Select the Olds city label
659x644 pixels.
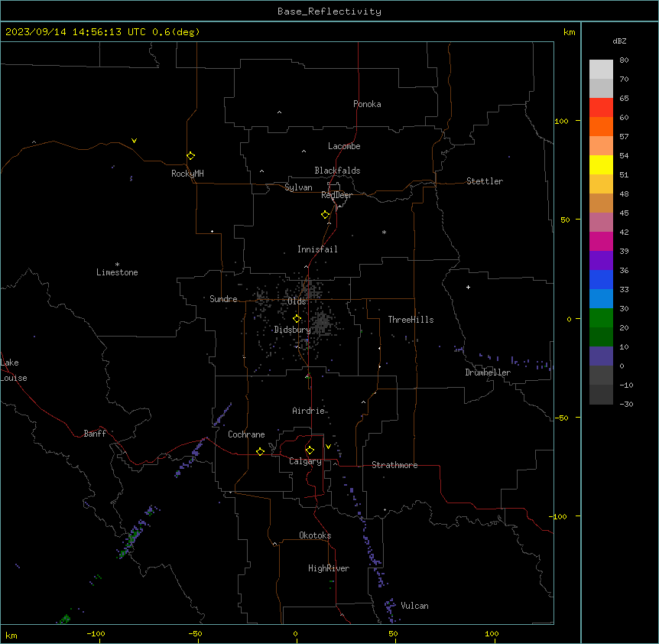(x=297, y=301)
